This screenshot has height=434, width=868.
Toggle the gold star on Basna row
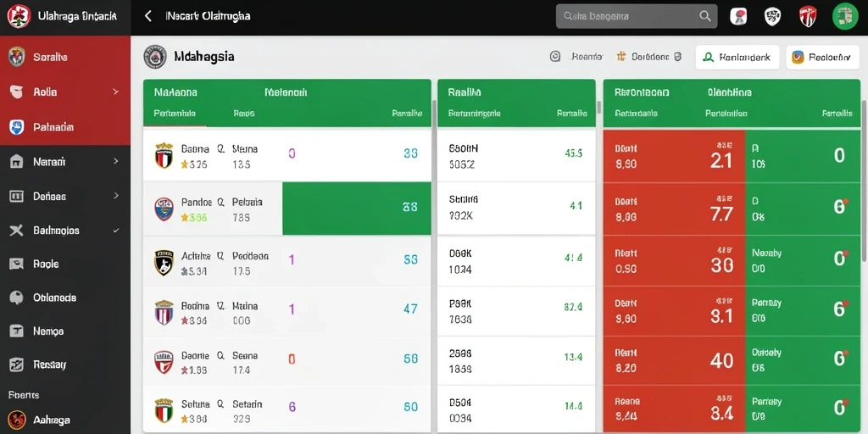(x=184, y=164)
